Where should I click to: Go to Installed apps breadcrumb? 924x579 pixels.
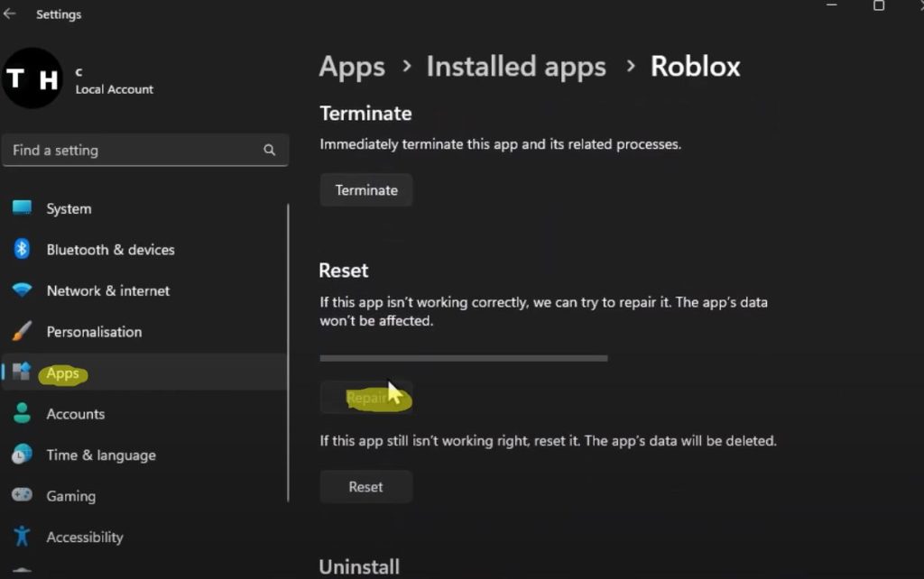click(x=516, y=66)
